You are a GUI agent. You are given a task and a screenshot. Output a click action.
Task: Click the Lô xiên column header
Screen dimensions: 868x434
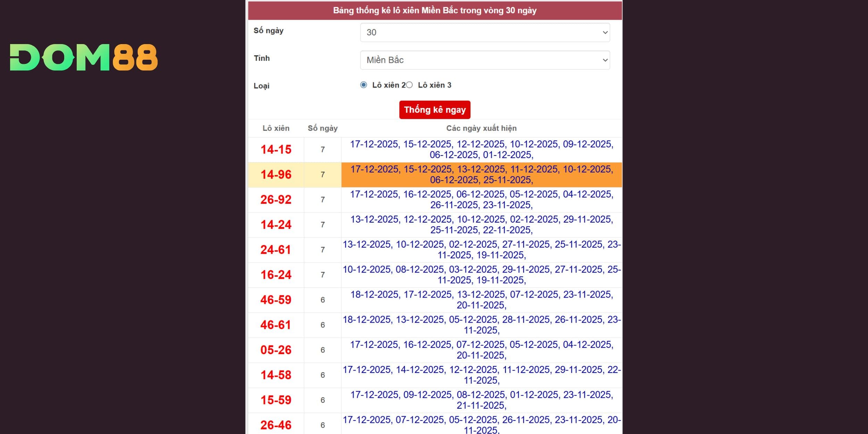(x=276, y=128)
